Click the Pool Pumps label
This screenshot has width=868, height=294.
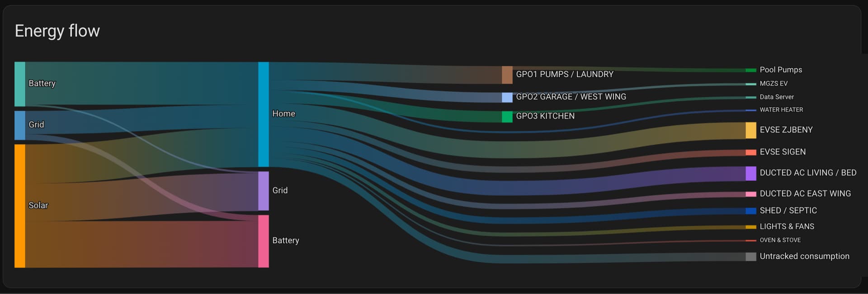click(781, 70)
